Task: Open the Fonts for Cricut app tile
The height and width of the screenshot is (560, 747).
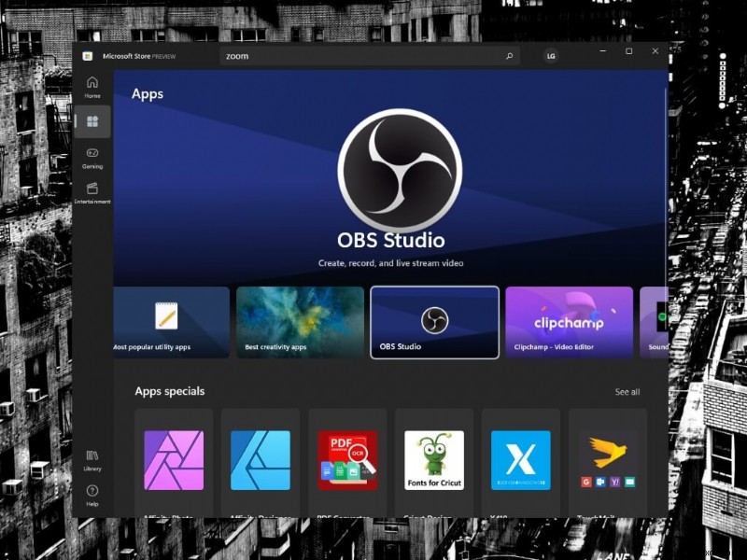Action: (x=434, y=462)
